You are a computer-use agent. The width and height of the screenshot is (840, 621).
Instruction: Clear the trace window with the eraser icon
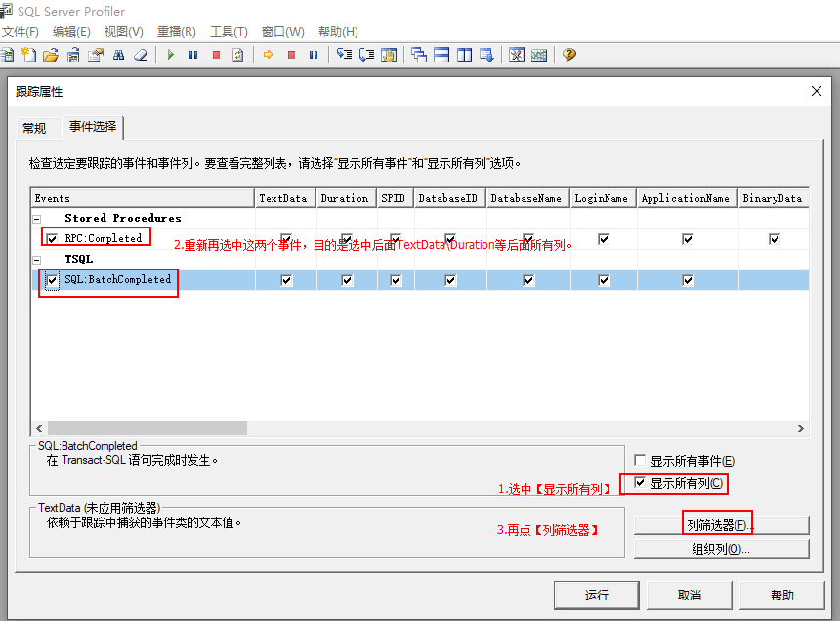coord(141,55)
